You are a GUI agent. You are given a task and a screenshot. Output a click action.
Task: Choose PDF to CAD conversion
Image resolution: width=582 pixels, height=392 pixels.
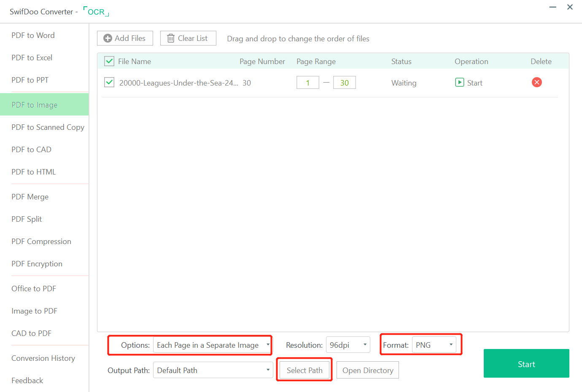31,150
